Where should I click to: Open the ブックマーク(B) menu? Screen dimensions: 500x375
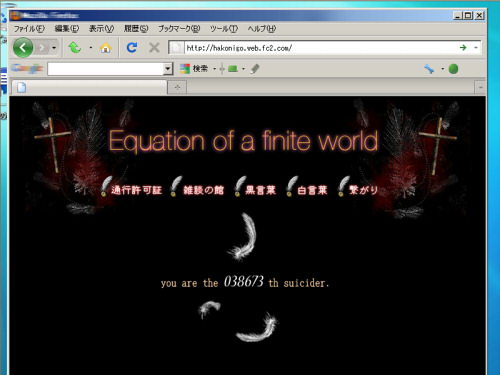tap(179, 29)
